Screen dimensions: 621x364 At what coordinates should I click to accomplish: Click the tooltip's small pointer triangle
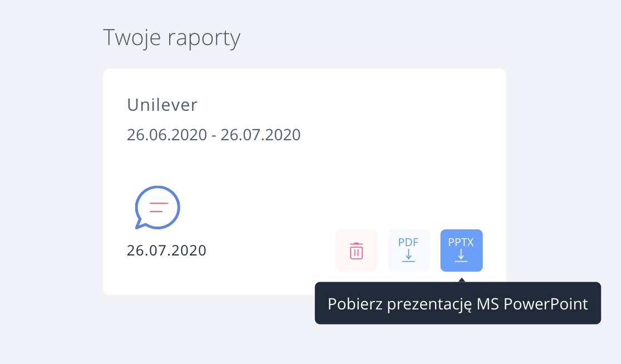461,279
